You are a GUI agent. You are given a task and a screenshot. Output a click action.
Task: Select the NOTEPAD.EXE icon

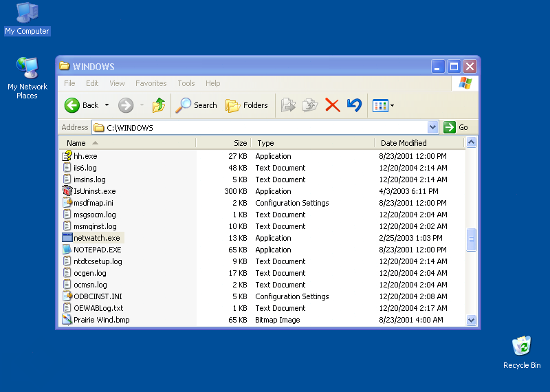tap(67, 250)
